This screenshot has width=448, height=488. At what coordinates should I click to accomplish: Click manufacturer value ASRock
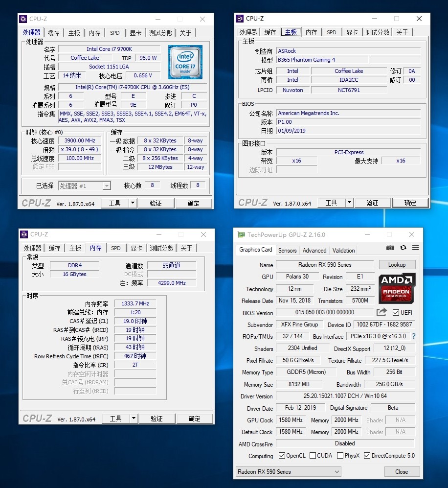349,51
